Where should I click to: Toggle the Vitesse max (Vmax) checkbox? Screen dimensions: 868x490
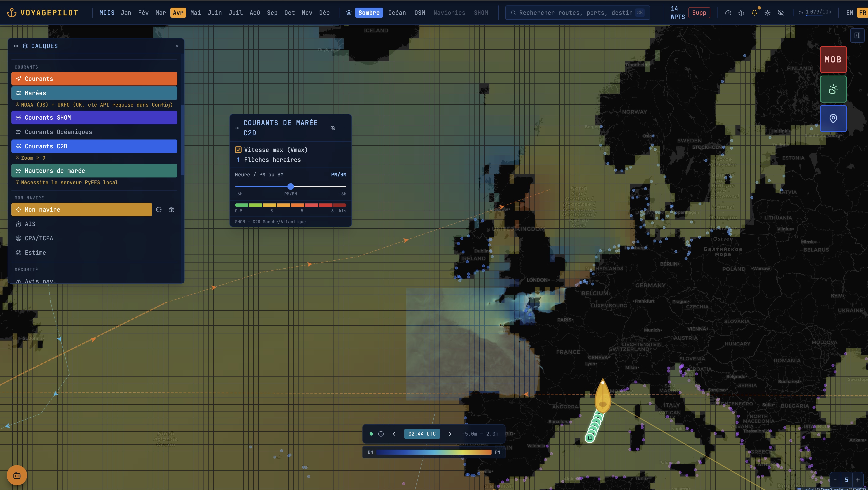click(238, 150)
